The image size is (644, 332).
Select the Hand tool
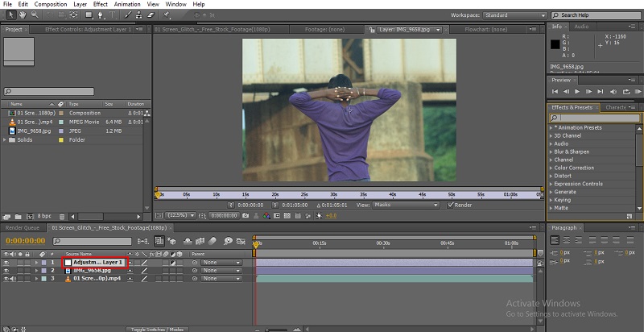(x=23, y=15)
